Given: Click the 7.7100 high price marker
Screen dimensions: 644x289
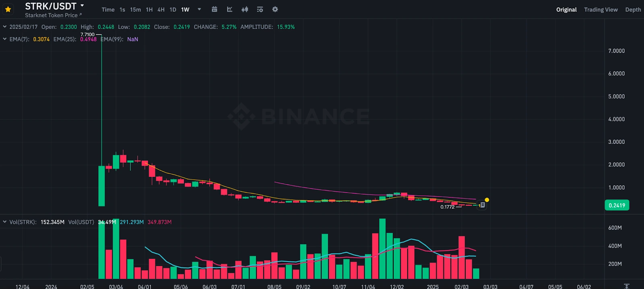Looking at the screenshot, I should click(87, 35).
